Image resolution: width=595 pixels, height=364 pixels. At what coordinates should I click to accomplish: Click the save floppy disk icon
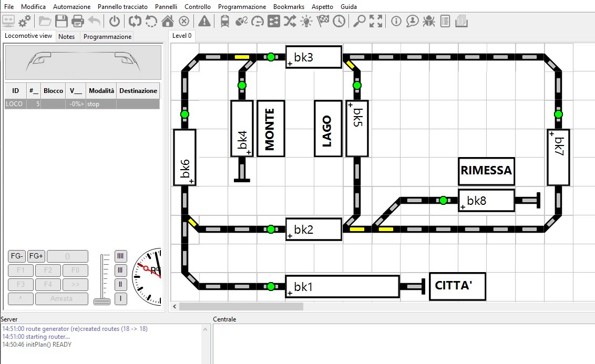tap(61, 21)
